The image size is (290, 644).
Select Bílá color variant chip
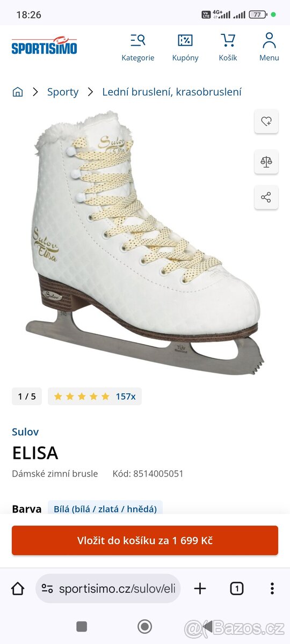pos(105,508)
